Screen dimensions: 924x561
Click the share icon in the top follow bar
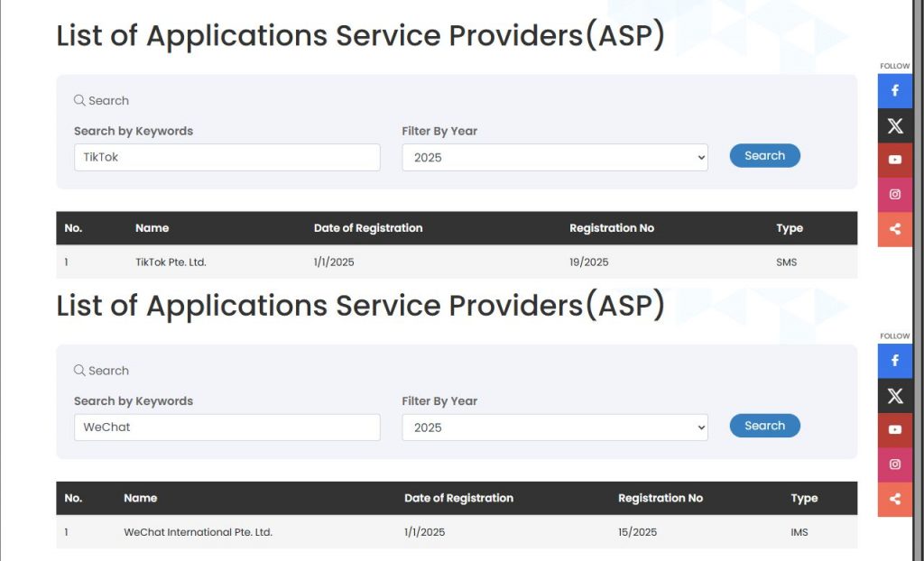tap(894, 229)
